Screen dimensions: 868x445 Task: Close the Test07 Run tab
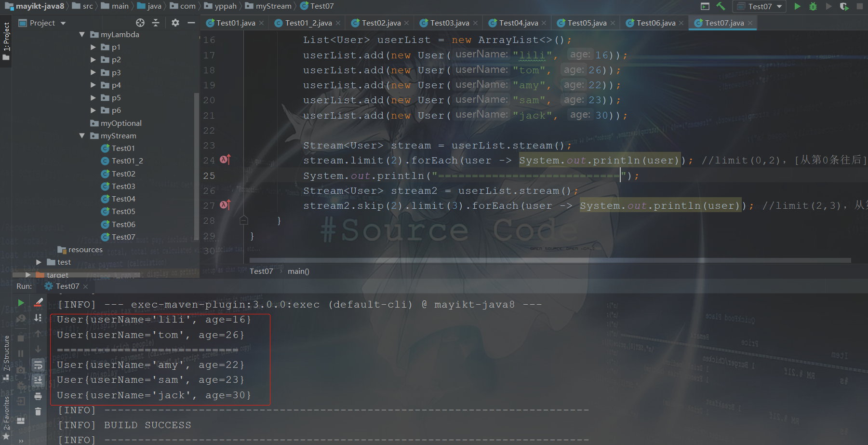86,286
